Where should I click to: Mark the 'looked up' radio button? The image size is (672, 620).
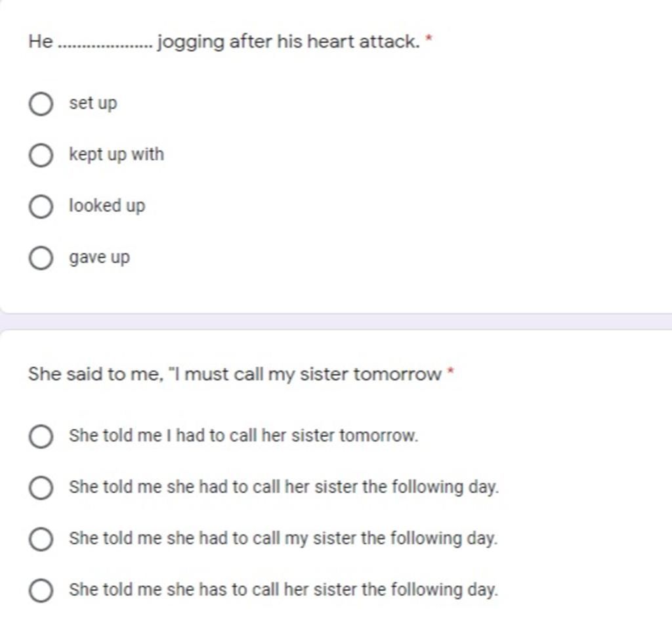coord(41,206)
